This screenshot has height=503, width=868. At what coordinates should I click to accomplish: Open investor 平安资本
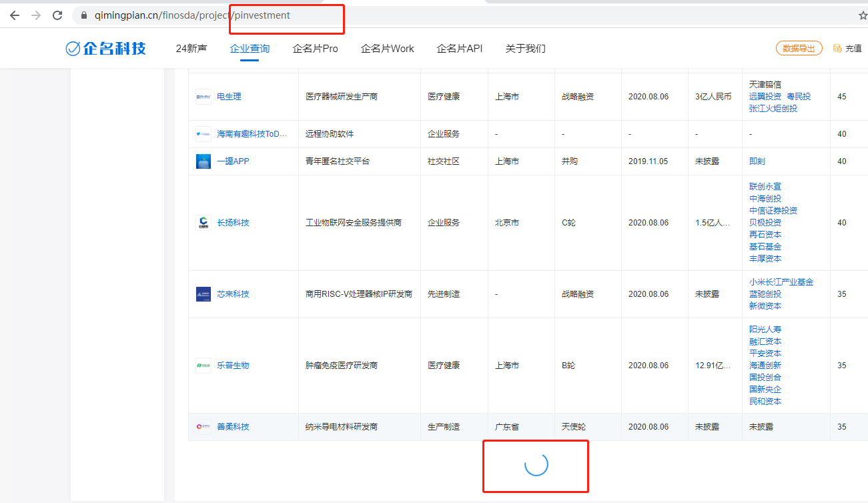point(765,354)
